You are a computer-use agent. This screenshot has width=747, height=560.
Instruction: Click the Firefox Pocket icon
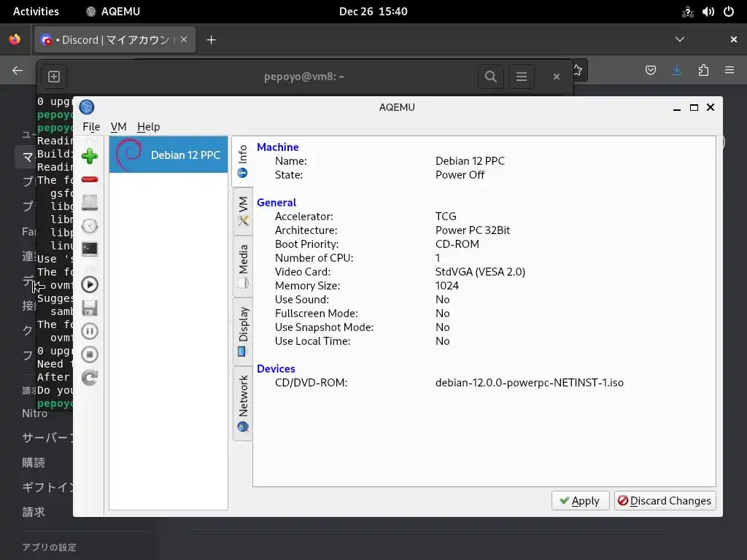(x=650, y=71)
